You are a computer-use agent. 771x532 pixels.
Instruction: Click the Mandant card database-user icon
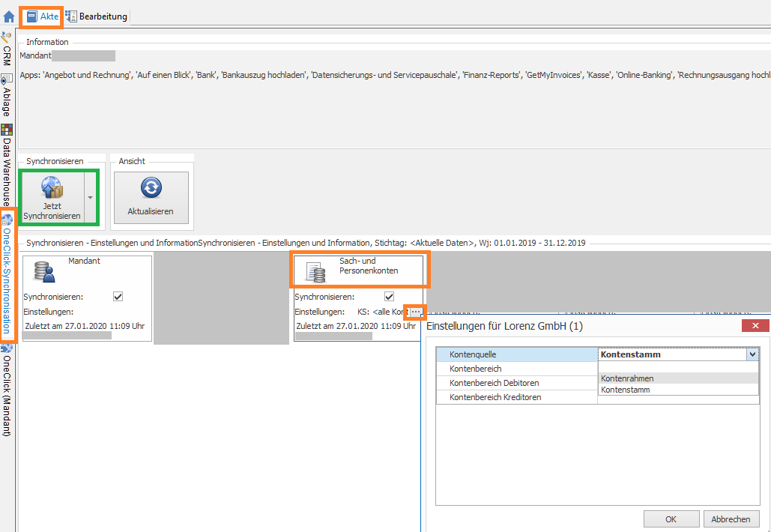coord(44,272)
